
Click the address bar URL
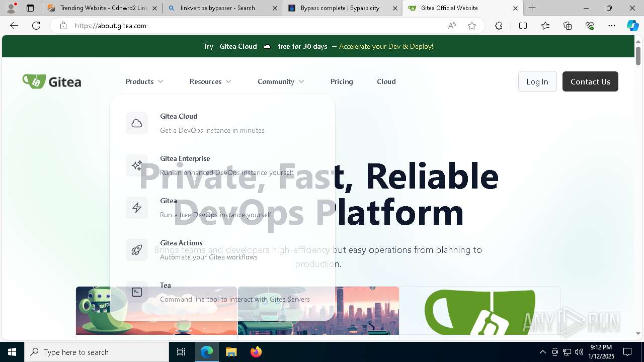coord(111,26)
